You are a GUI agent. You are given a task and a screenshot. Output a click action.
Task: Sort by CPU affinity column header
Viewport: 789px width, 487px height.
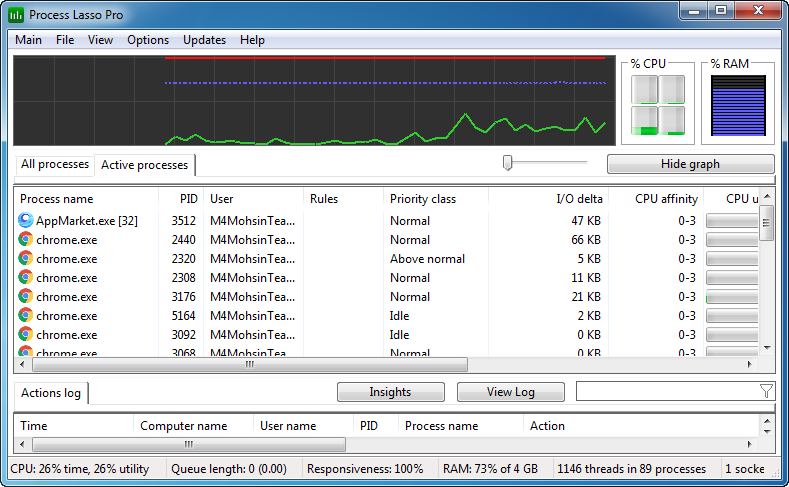[x=656, y=199]
